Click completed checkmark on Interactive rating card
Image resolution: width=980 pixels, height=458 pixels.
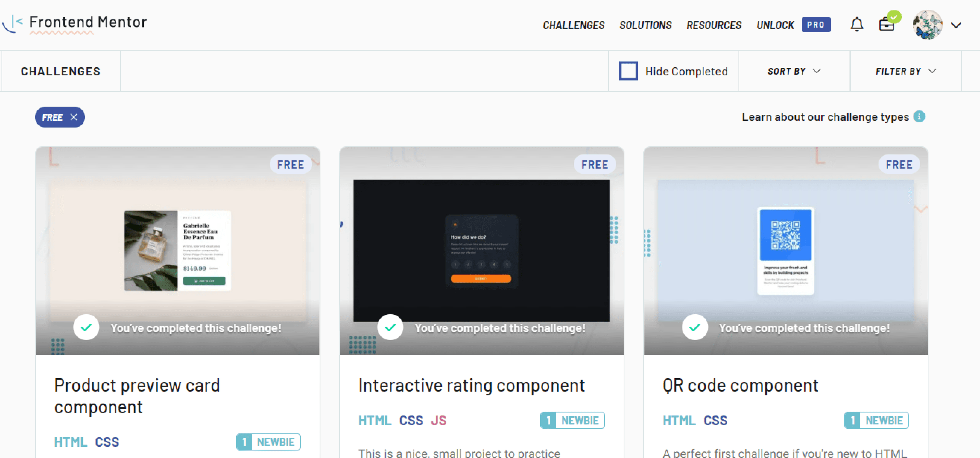[x=390, y=327]
